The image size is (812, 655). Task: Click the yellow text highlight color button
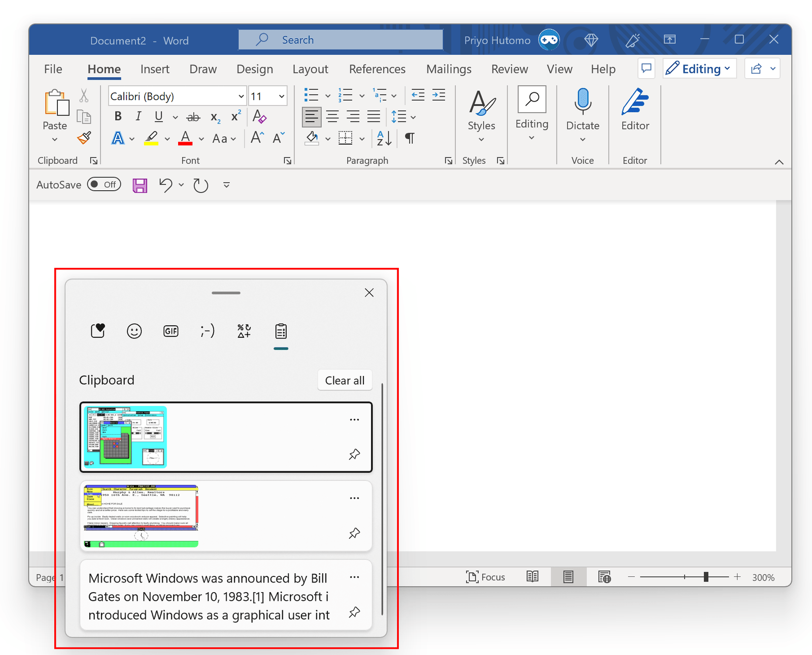[x=151, y=138]
